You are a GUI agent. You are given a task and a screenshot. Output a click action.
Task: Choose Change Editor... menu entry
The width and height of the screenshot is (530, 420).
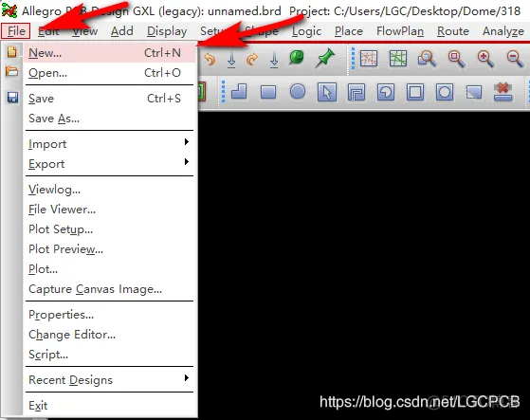click(x=110, y=334)
